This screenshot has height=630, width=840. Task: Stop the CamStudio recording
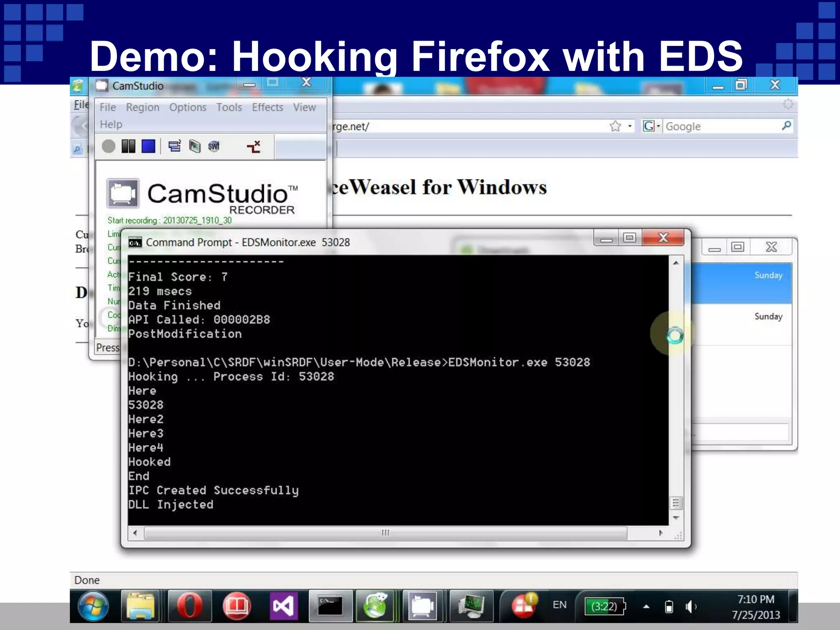coord(148,146)
